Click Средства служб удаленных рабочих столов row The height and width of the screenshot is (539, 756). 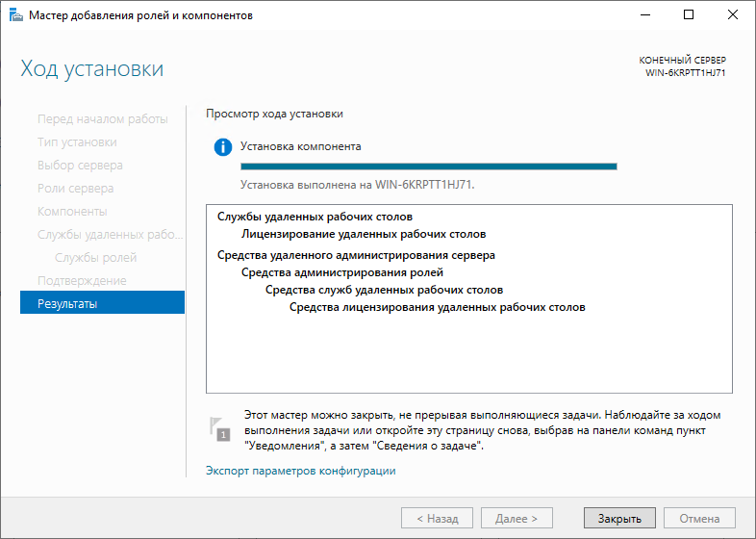pyautogui.click(x=385, y=290)
